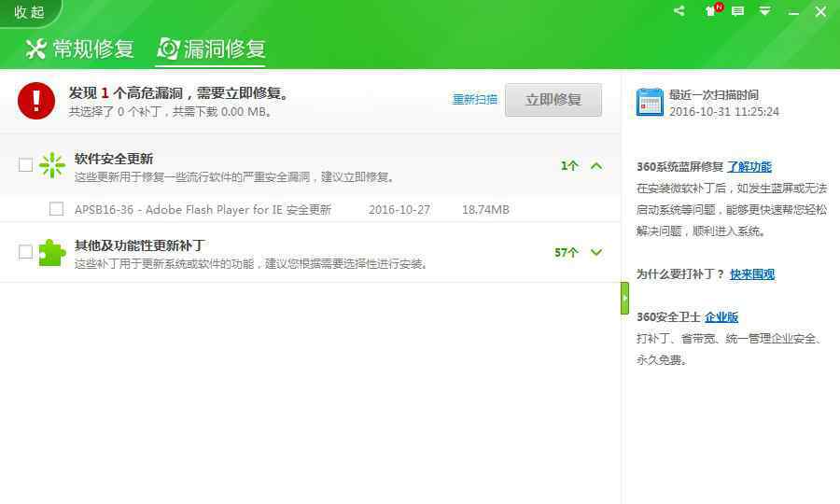Check the 其他及功能性更新补丁 group checkbox
This screenshot has width=840, height=504.
click(26, 252)
